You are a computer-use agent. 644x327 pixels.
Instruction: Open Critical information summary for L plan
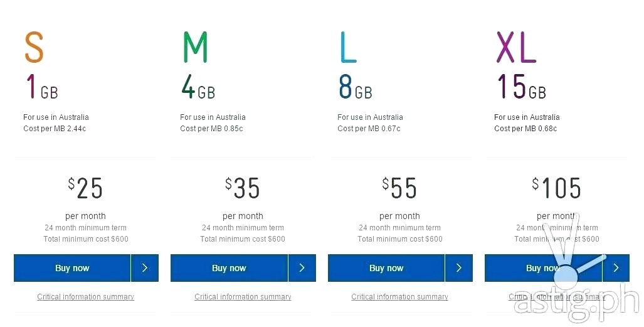point(400,297)
